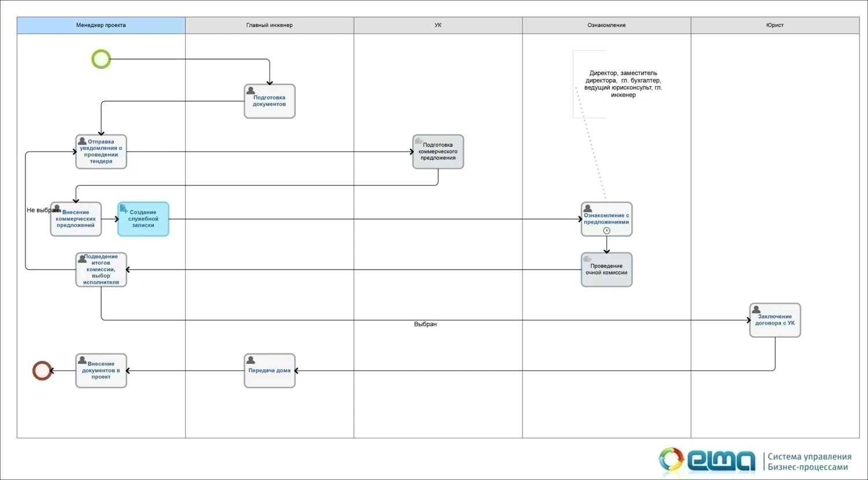Click the Отправка уведомления о проведении тендера task
The height and width of the screenshot is (480, 868).
tap(101, 152)
